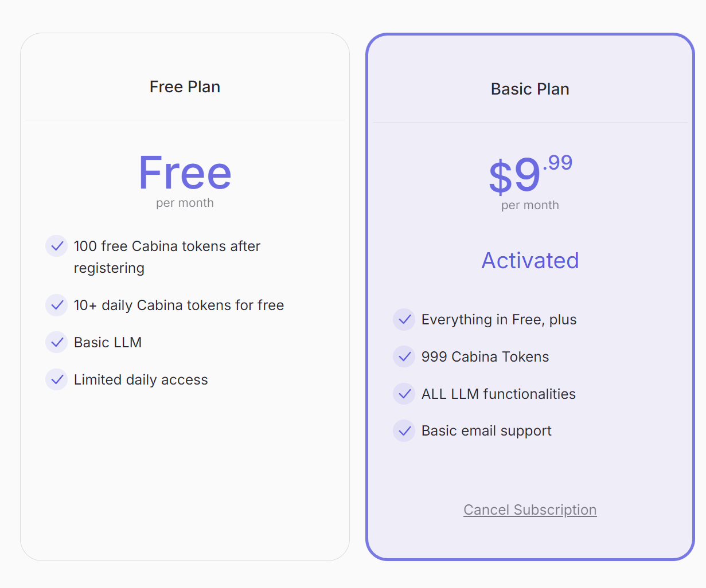Click checkmark next to "Everything in Free, plus"

404,319
